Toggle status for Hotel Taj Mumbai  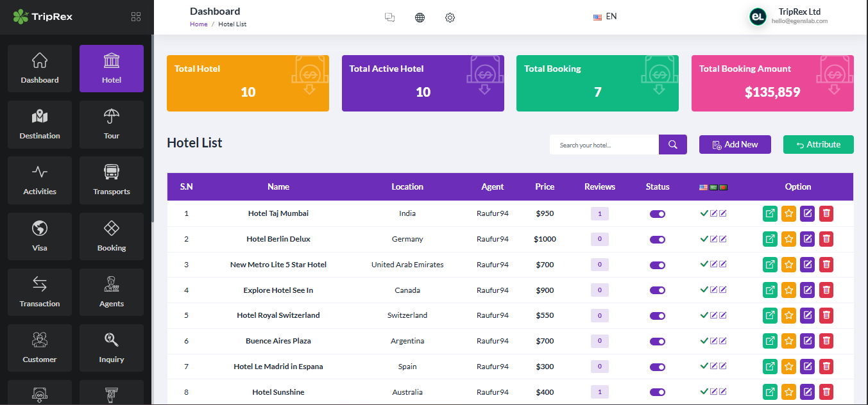(658, 214)
